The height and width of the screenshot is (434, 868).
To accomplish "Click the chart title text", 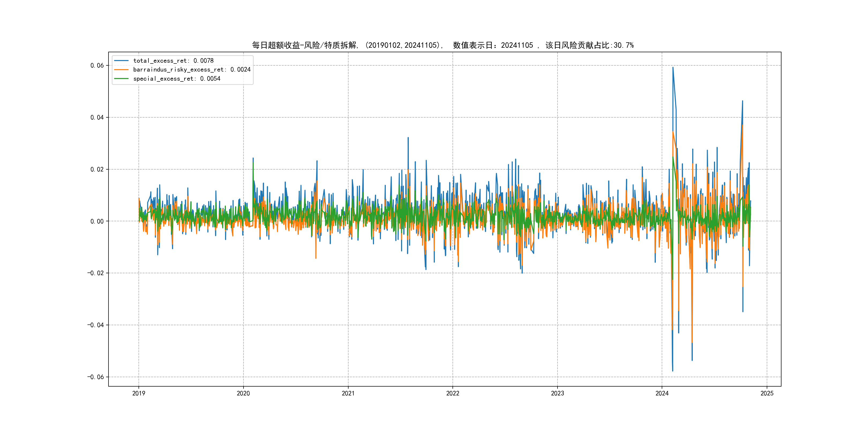I will click(442, 45).
